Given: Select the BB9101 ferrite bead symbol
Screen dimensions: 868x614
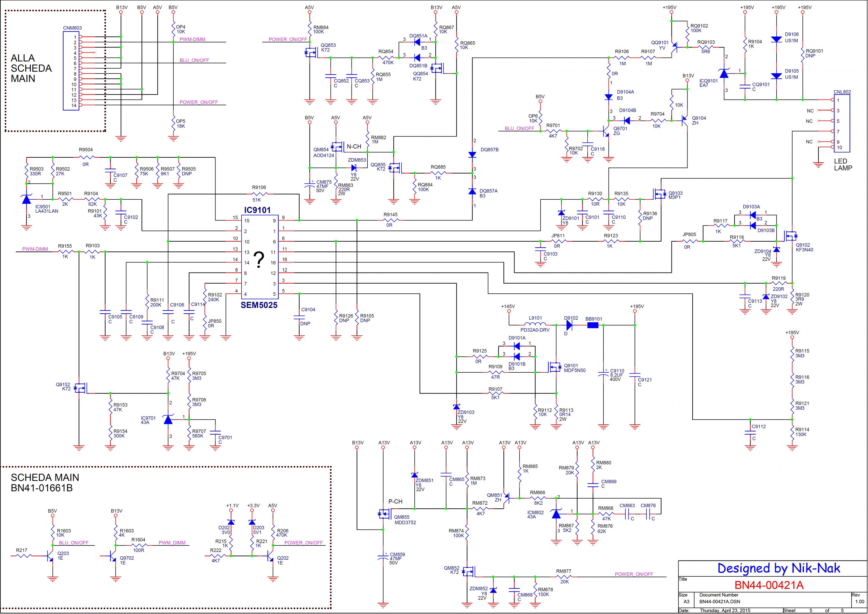Looking at the screenshot, I should tap(593, 325).
